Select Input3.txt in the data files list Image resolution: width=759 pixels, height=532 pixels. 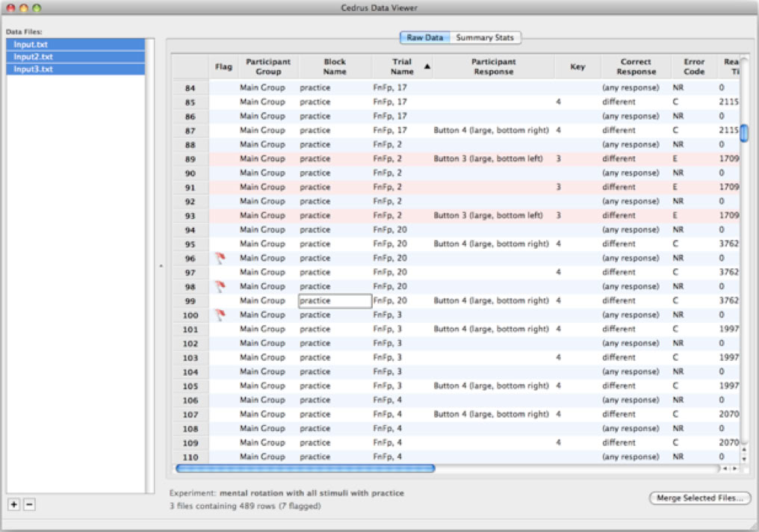[x=75, y=69]
